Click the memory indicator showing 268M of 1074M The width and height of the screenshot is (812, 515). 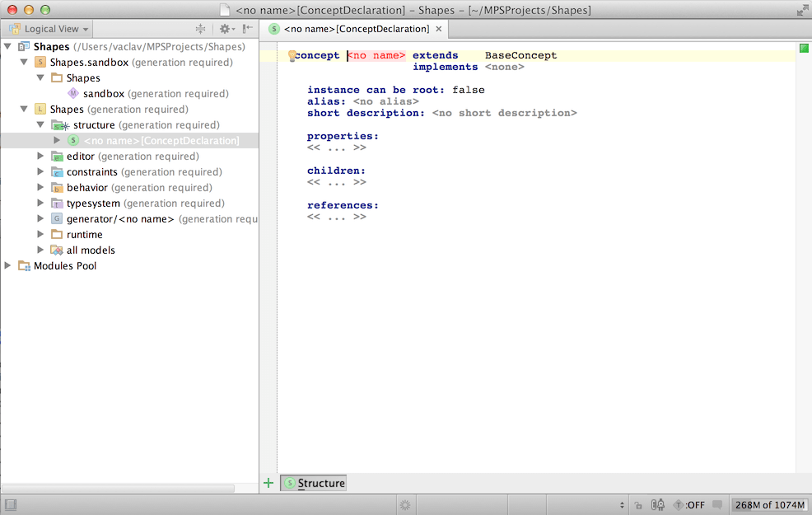pos(768,504)
